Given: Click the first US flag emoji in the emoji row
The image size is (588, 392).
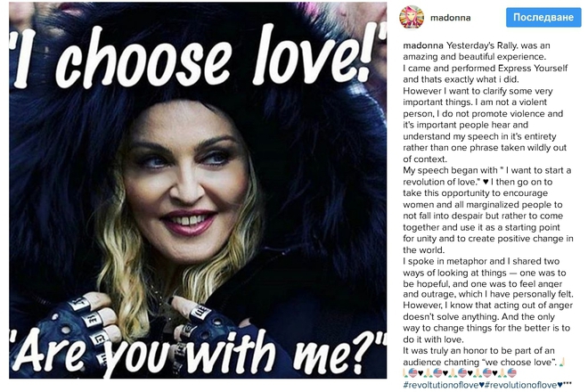Looking at the screenshot, I should coord(412,373).
